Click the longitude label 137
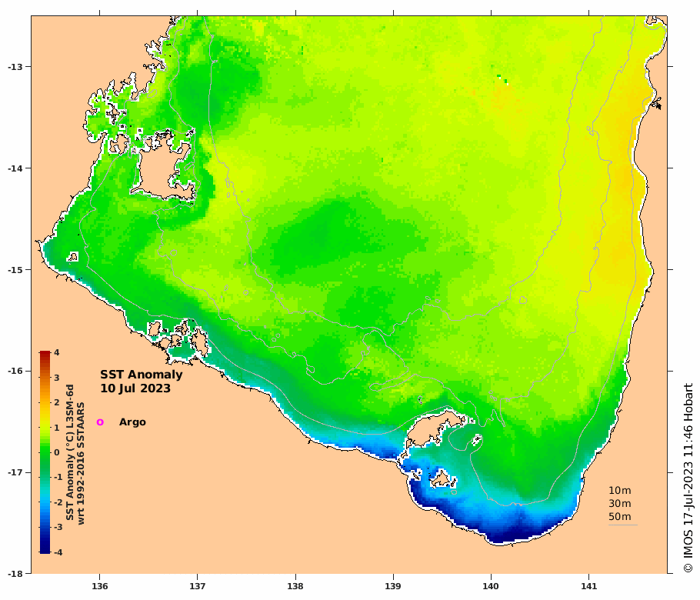Viewport: 700px width, 600px height. (198, 586)
